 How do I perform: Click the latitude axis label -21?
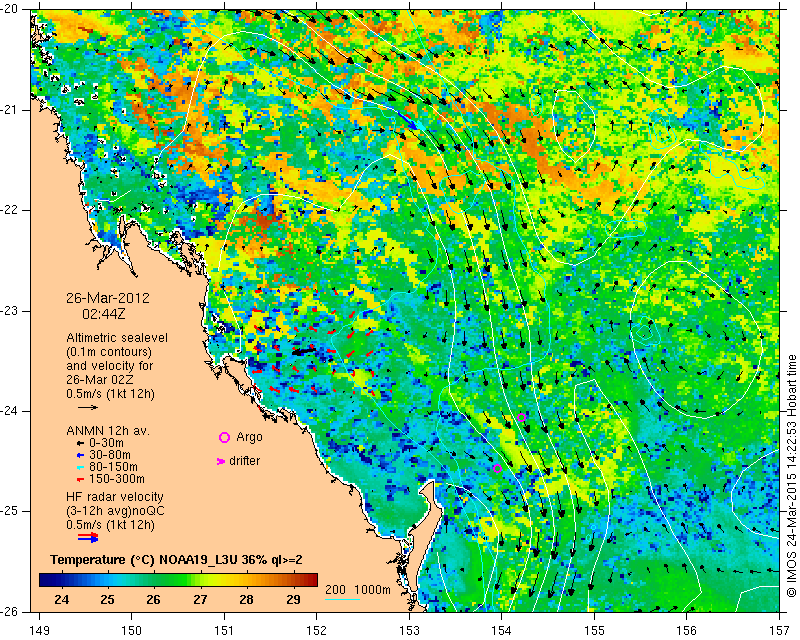point(11,110)
